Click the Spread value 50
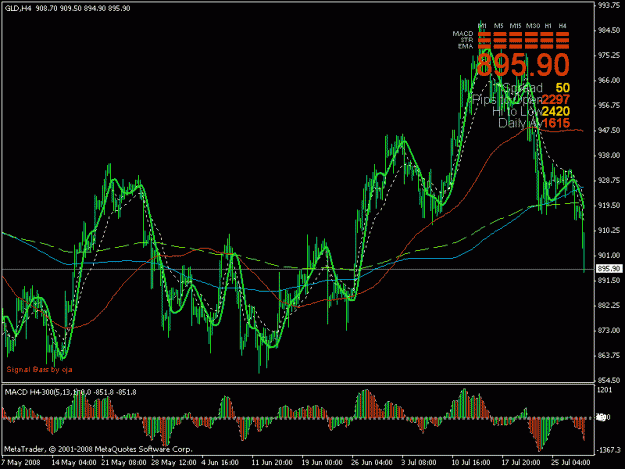625x469 pixels. (563, 88)
